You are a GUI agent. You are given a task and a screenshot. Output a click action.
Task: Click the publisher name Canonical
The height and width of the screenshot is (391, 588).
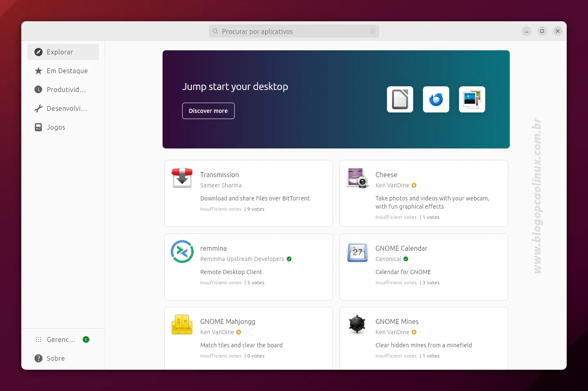click(388, 259)
